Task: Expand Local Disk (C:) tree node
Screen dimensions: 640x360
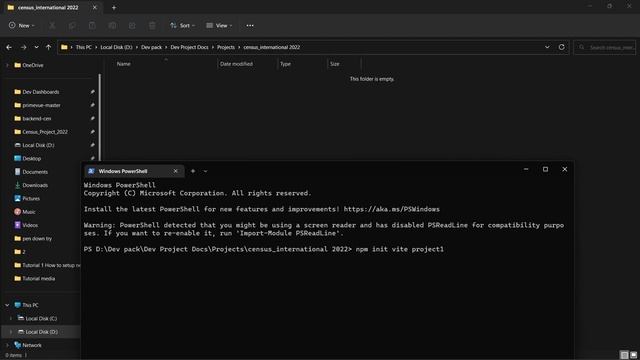Action: (x=11, y=318)
